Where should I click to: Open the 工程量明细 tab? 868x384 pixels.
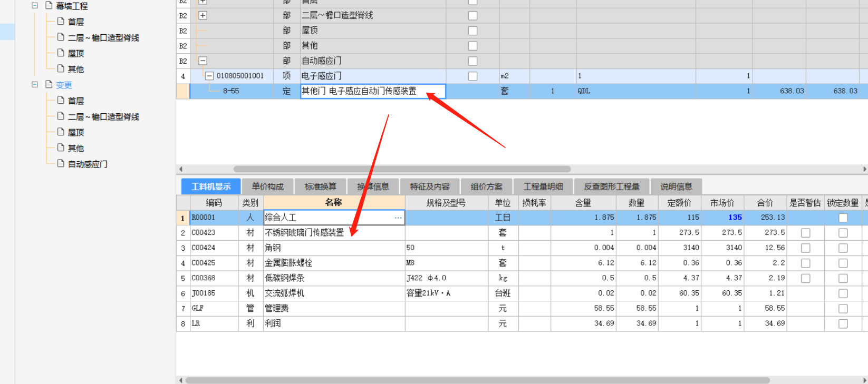coord(543,186)
